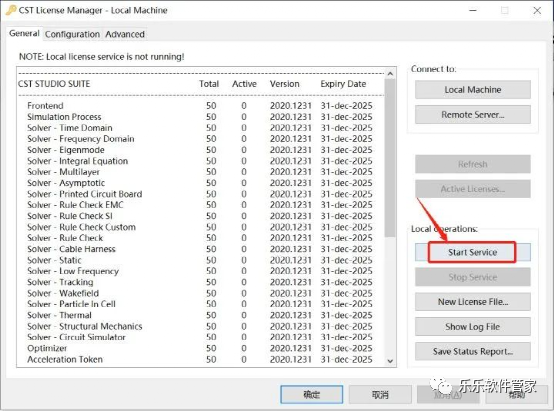The width and height of the screenshot is (554, 411).
Task: Click the license list scroll down arrow
Action: 390,361
